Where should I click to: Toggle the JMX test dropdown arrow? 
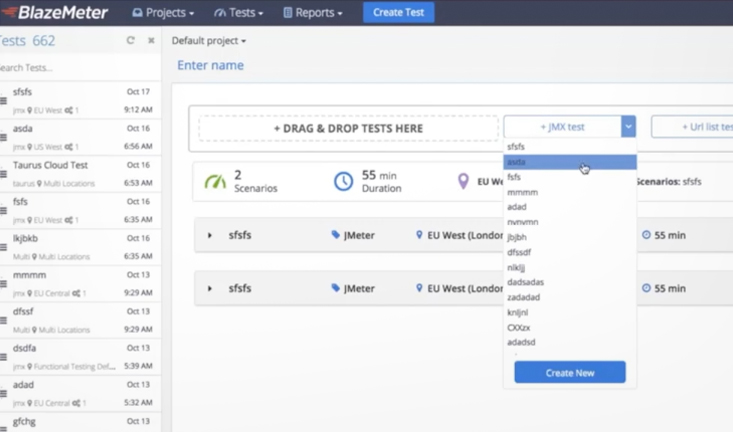coord(628,127)
